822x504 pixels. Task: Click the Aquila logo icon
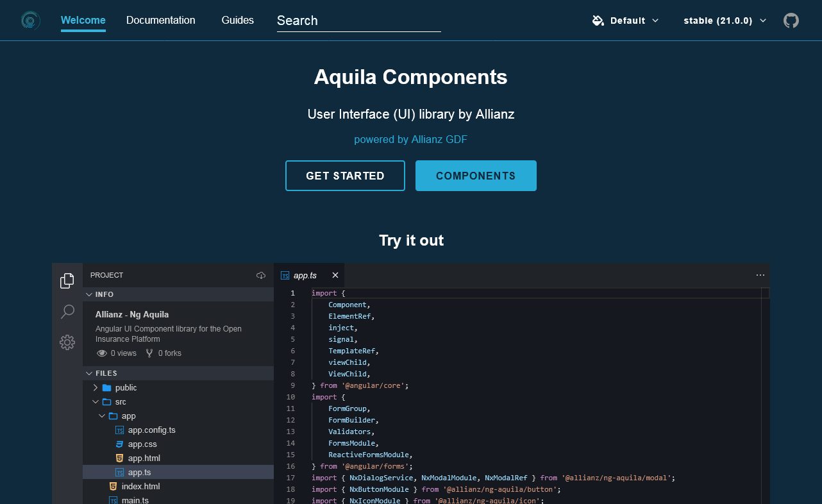tap(30, 21)
